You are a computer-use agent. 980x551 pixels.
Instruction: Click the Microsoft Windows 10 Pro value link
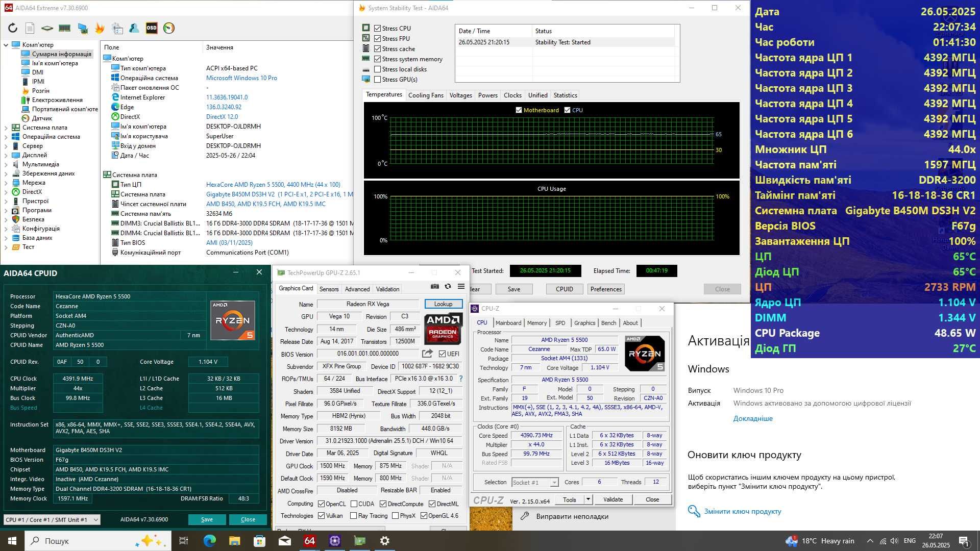pos(241,78)
